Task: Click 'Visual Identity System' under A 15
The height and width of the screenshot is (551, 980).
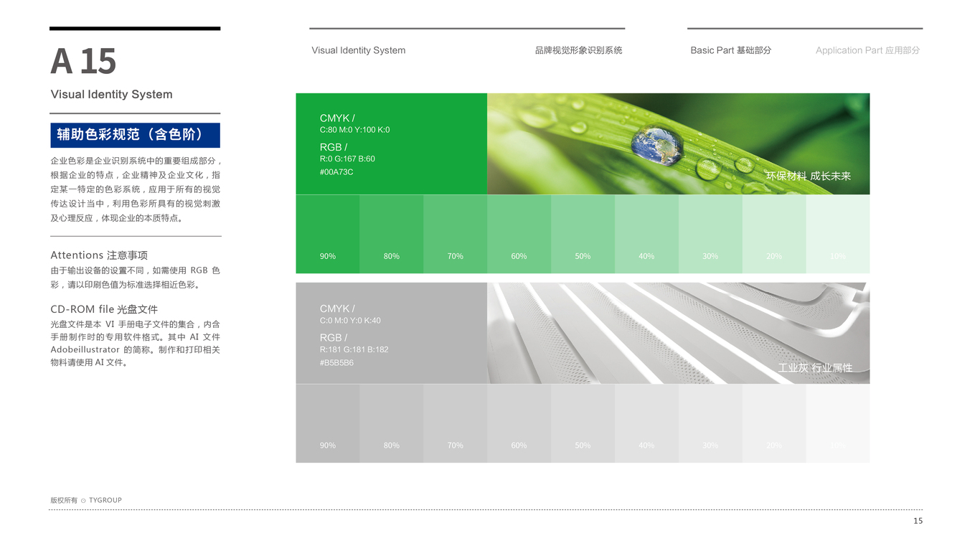Action: point(111,94)
